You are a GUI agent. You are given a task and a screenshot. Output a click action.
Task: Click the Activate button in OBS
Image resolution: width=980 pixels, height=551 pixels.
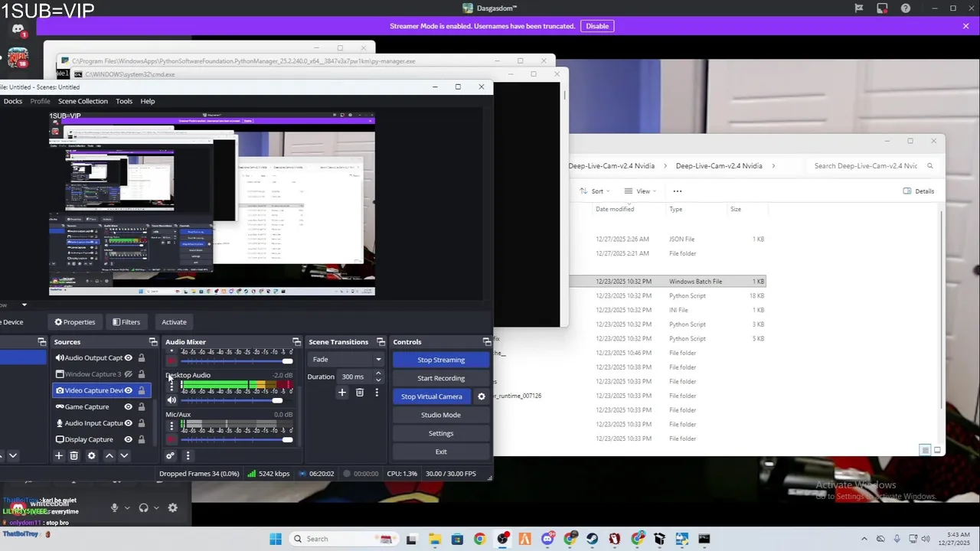(174, 322)
